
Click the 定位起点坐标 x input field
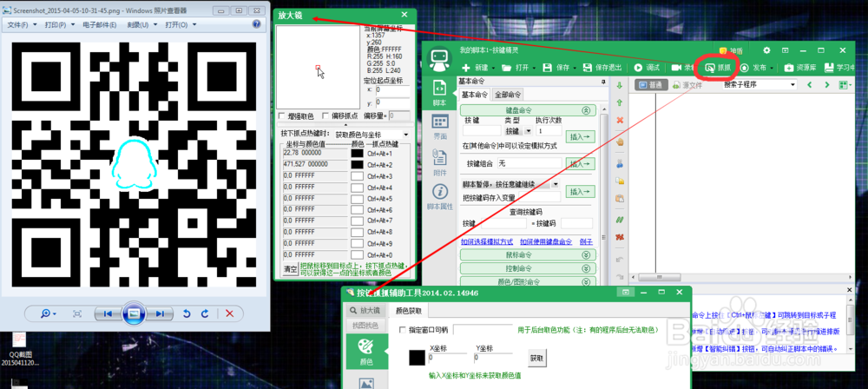392,89
